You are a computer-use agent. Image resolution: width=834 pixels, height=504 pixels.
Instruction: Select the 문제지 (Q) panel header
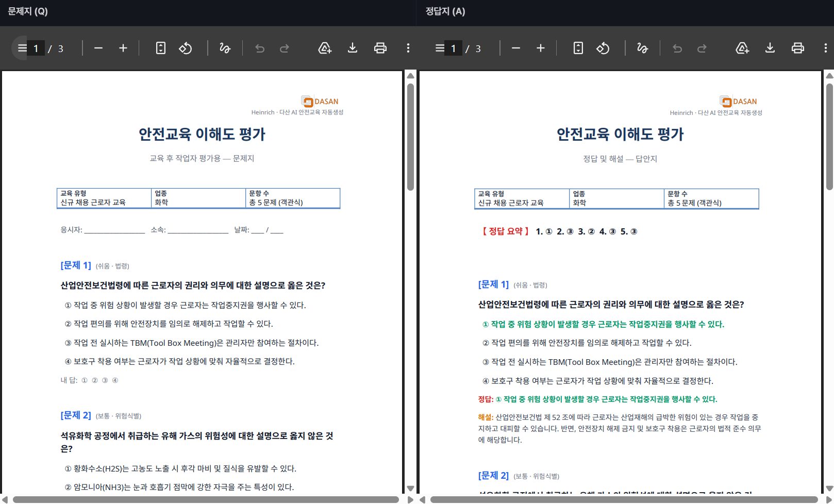tap(28, 11)
